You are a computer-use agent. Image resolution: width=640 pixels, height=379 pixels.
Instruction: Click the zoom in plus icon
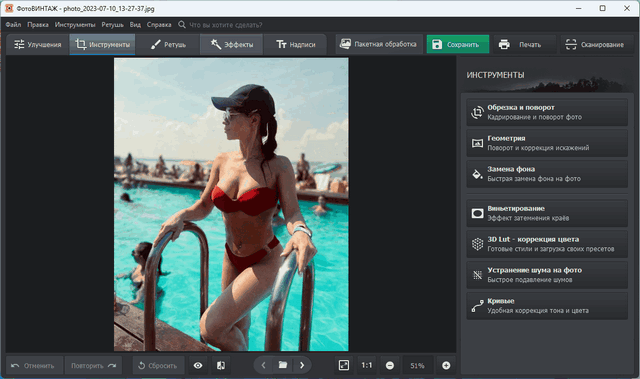pos(446,366)
